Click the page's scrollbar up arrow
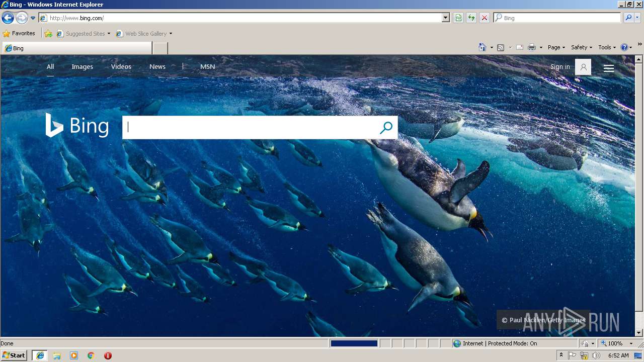Screen dimensions: 644x362 tap(639, 59)
